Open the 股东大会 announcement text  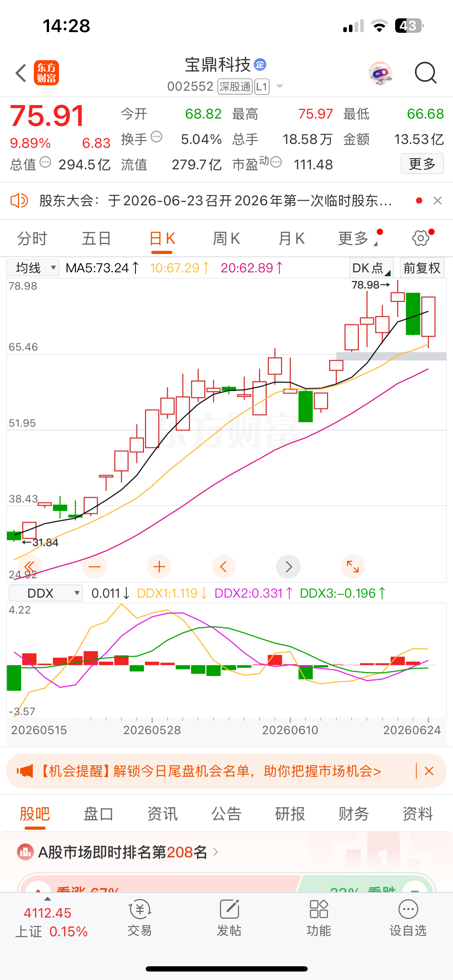coord(216,200)
